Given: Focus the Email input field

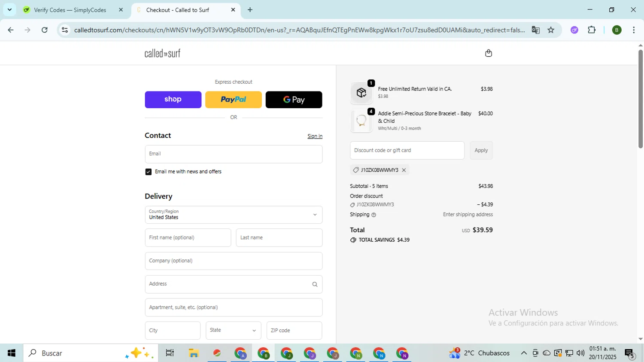Looking at the screenshot, I should (x=234, y=154).
